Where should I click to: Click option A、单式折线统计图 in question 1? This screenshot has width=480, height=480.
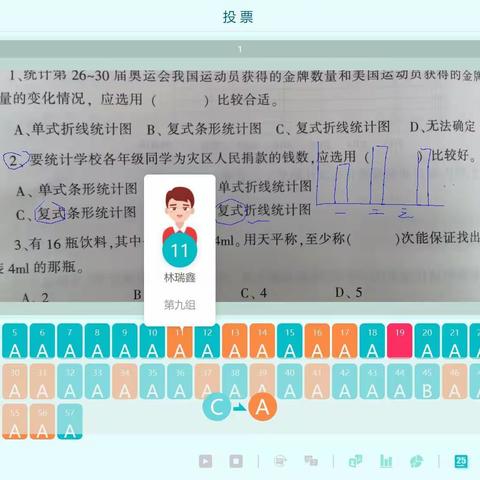(73, 129)
